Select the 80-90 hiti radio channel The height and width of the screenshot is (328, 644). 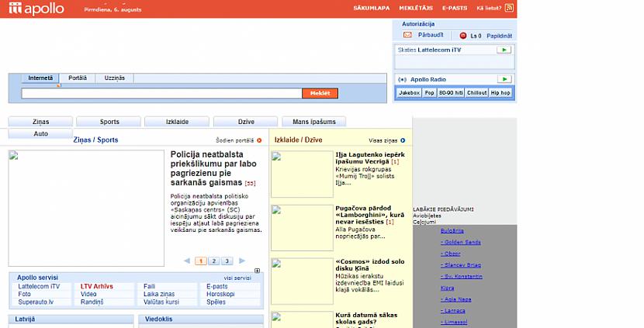coord(451,93)
